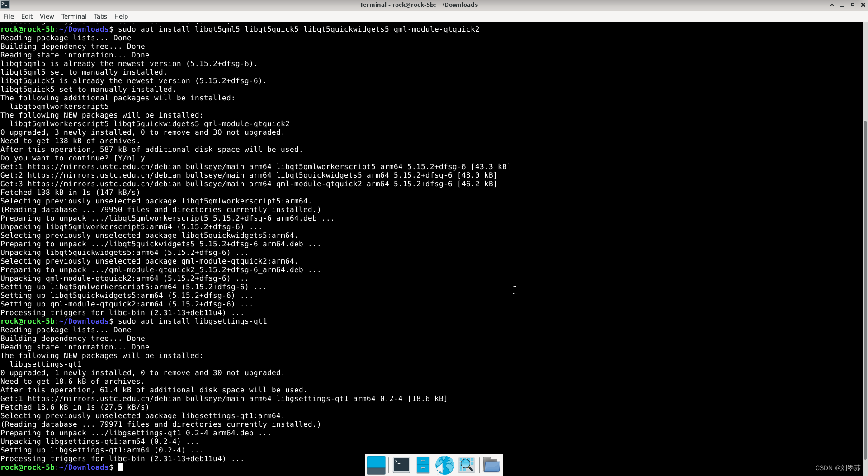
Task: Open the File menu
Action: pyautogui.click(x=9, y=16)
